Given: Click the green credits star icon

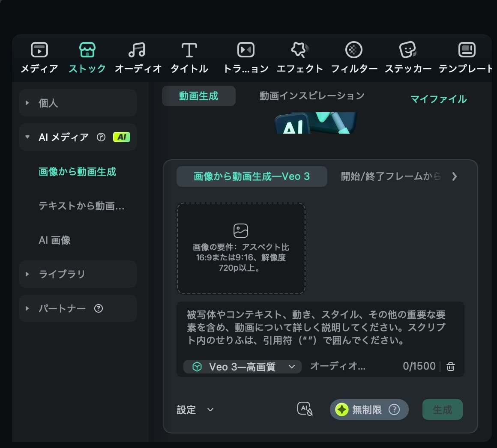Looking at the screenshot, I should click(x=342, y=409).
